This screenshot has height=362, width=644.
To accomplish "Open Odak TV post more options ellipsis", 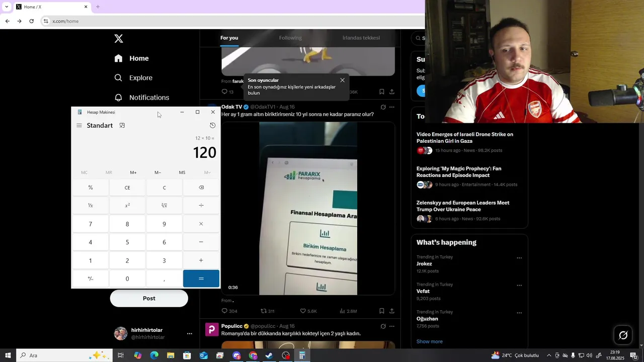I will 392,107.
